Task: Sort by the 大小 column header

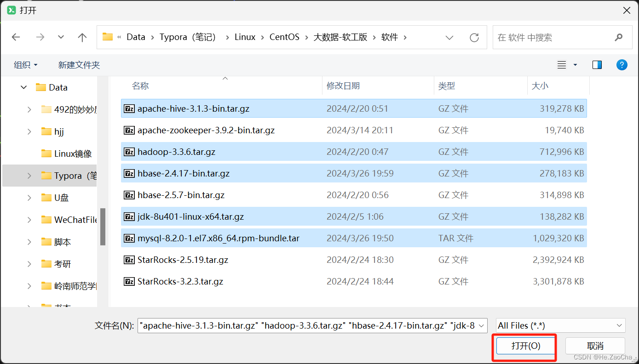Action: (x=540, y=86)
